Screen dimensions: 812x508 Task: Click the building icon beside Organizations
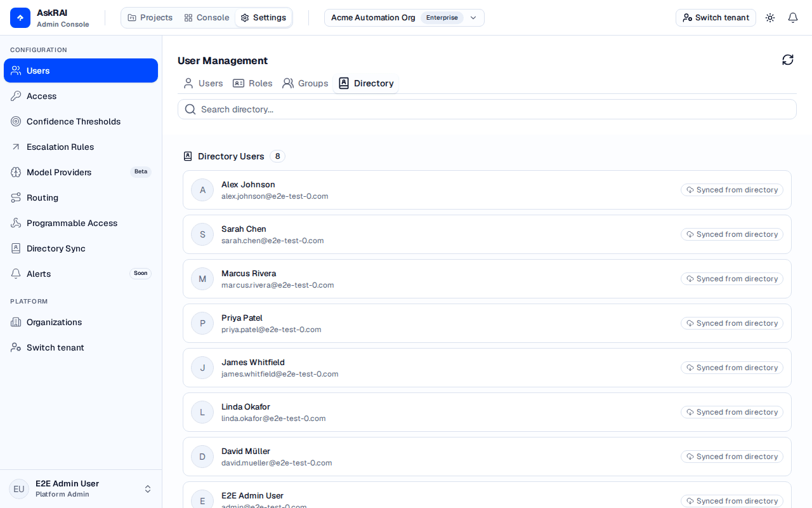[16, 322]
